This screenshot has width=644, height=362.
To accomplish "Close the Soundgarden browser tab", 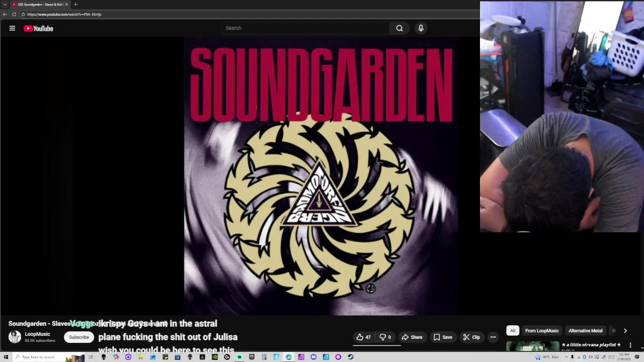I will tap(66, 5).
